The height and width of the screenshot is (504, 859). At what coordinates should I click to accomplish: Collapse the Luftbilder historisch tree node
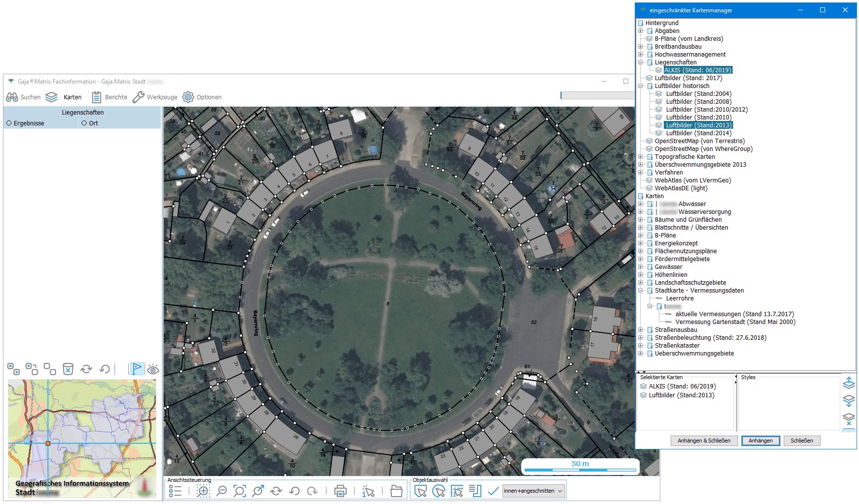641,86
